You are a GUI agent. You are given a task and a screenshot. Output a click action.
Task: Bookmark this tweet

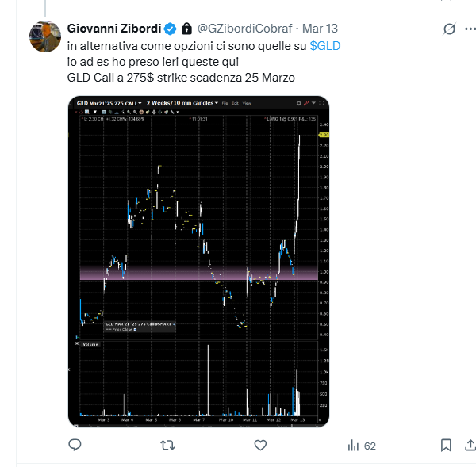point(446,446)
